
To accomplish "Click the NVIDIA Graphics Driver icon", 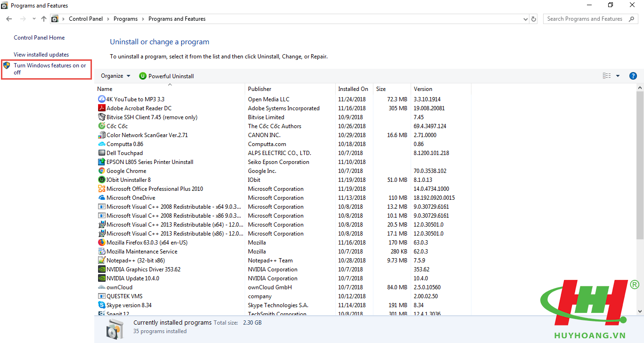I will [x=101, y=269].
